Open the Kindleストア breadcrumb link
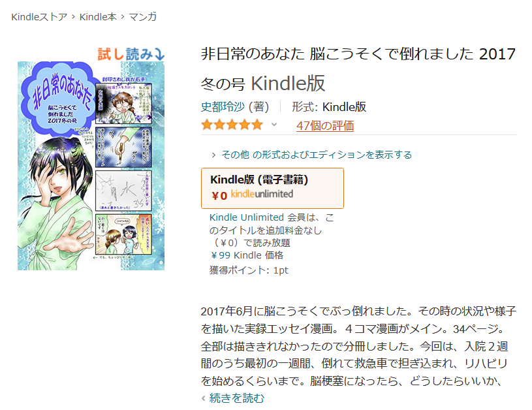 pos(39,16)
